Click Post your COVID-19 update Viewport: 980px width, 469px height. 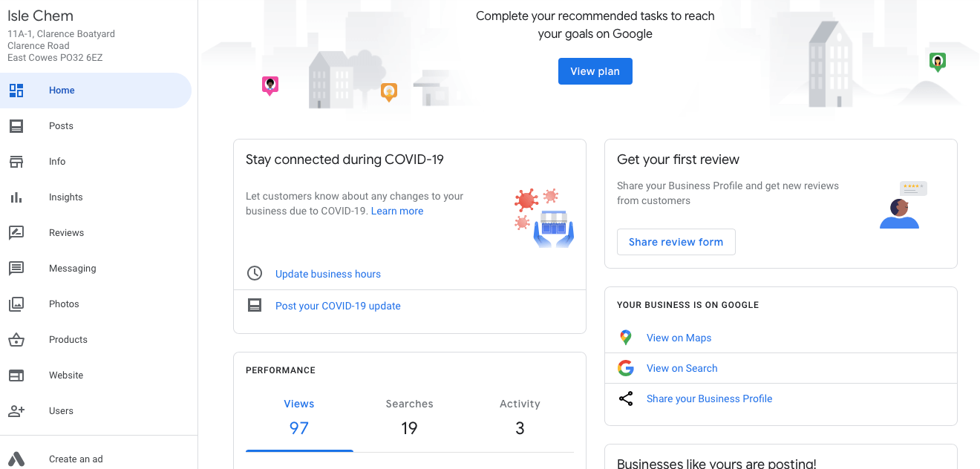338,305
